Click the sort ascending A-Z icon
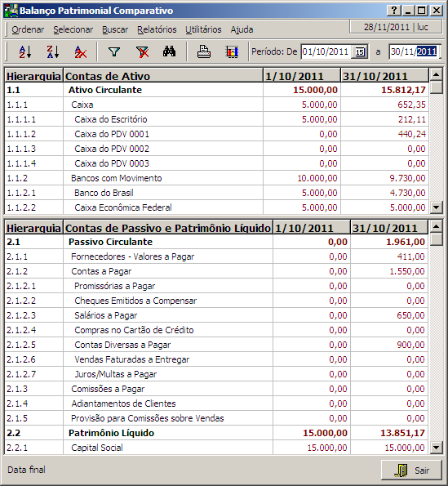This screenshot has width=448, height=486. click(x=25, y=51)
